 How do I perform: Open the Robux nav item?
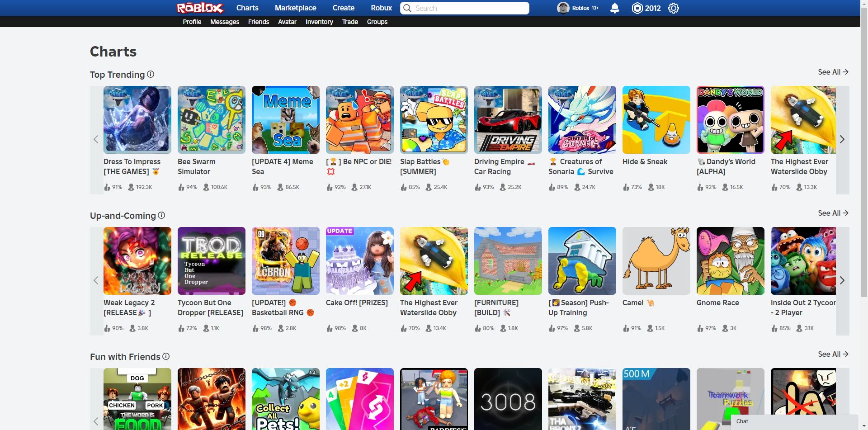pyautogui.click(x=381, y=8)
